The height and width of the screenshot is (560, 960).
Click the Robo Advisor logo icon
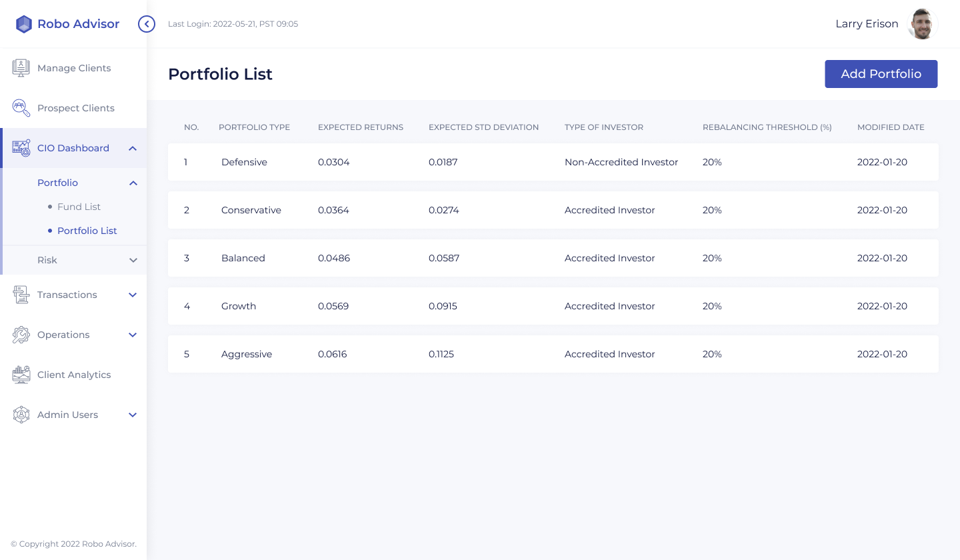(24, 24)
